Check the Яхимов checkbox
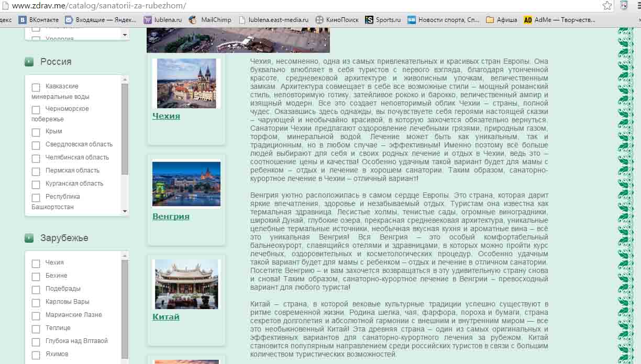641x364 pixels. click(36, 355)
